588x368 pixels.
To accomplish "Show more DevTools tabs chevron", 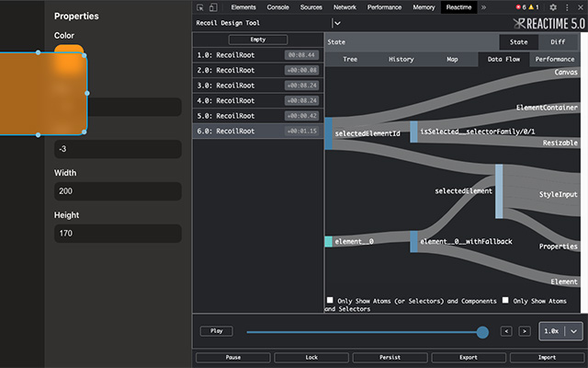I will pos(484,7).
